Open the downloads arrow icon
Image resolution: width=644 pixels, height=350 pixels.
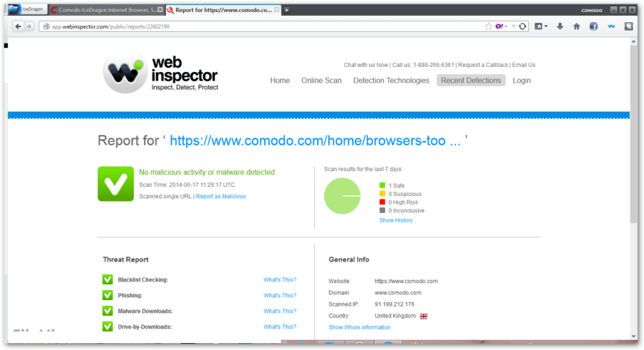560,27
